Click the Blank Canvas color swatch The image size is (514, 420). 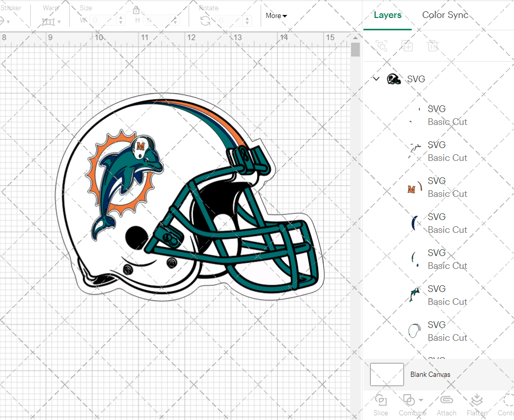[387, 374]
